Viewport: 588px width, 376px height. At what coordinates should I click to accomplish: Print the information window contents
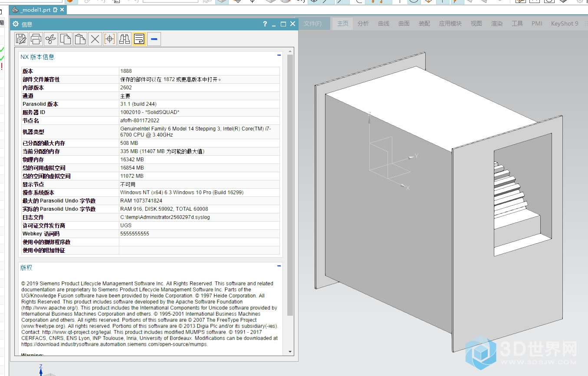point(36,39)
